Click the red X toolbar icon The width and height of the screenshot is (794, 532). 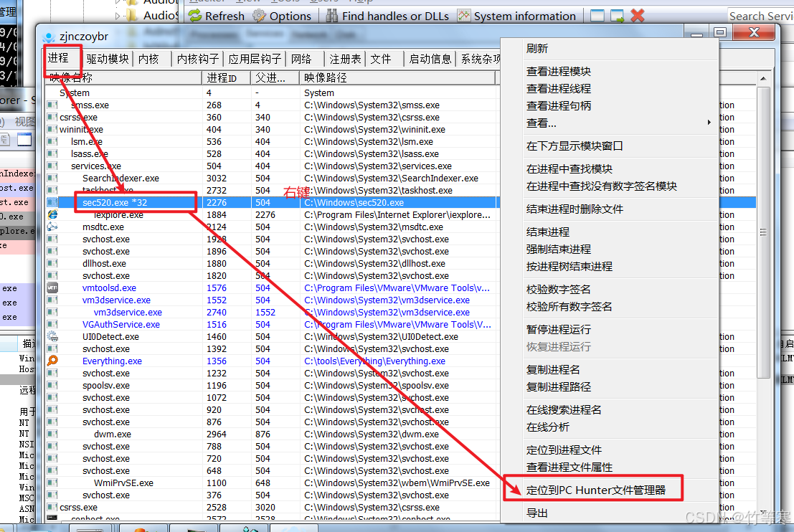(x=637, y=16)
